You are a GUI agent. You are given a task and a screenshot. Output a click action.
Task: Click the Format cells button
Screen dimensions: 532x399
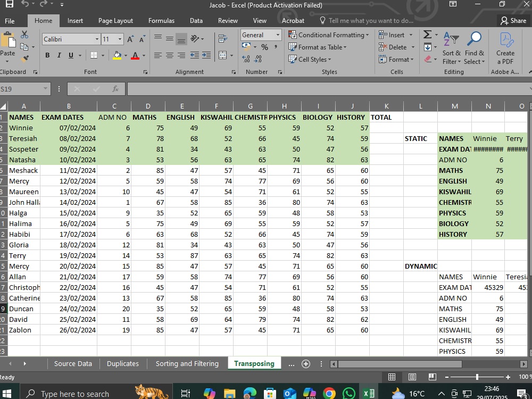(396, 60)
